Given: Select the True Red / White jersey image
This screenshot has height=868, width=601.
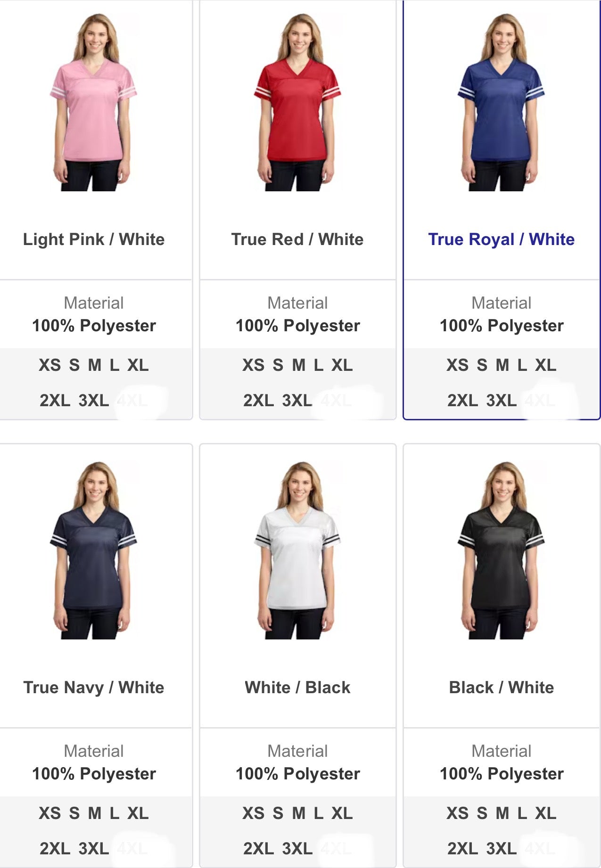Looking at the screenshot, I should point(297,102).
